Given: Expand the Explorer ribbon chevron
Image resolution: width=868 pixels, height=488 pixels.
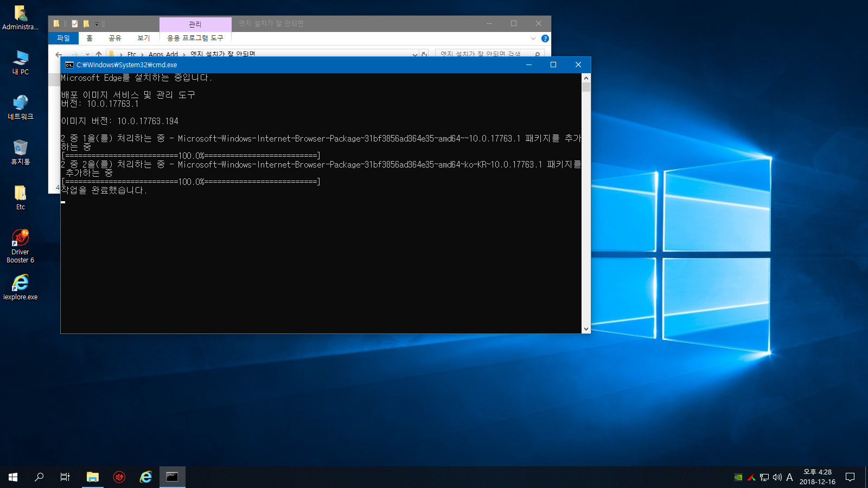Looking at the screenshot, I should pyautogui.click(x=533, y=38).
